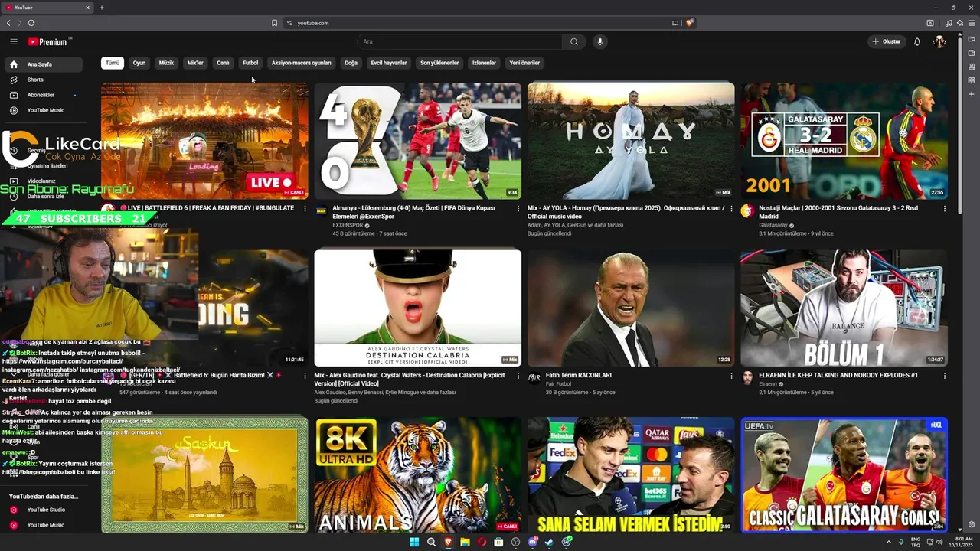Open options for ELRAENN Keep Talking video

pos(944,376)
